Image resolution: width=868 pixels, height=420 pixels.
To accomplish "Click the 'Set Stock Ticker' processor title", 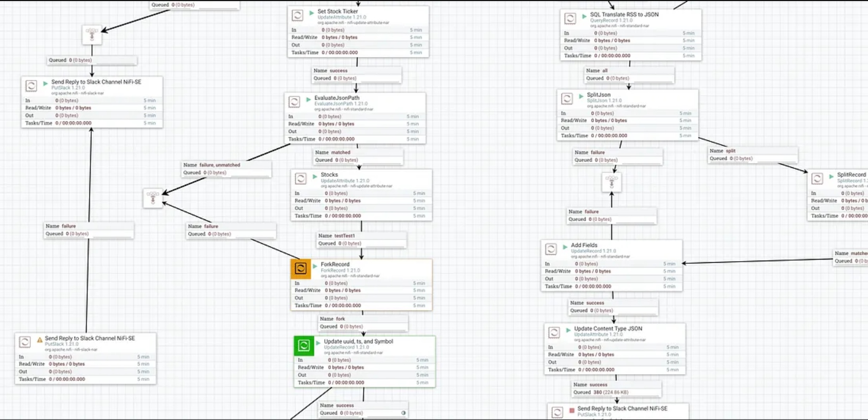I will pyautogui.click(x=337, y=11).
